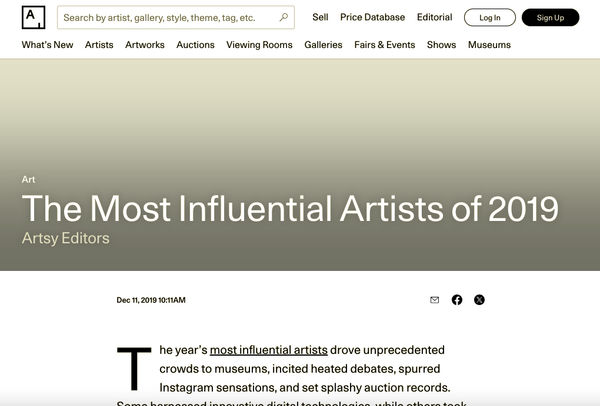
Task: Open Fairs & Events page
Action: (385, 45)
